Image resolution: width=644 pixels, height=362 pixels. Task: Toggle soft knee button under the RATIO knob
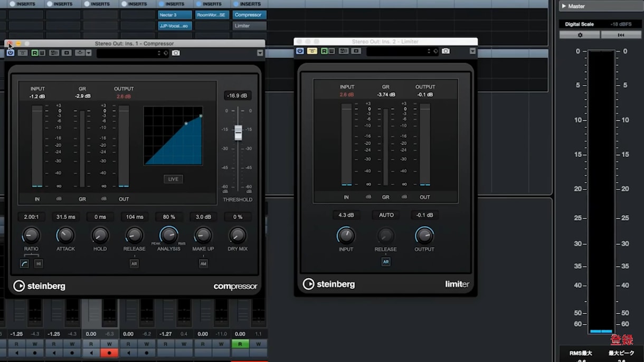pos(24,263)
